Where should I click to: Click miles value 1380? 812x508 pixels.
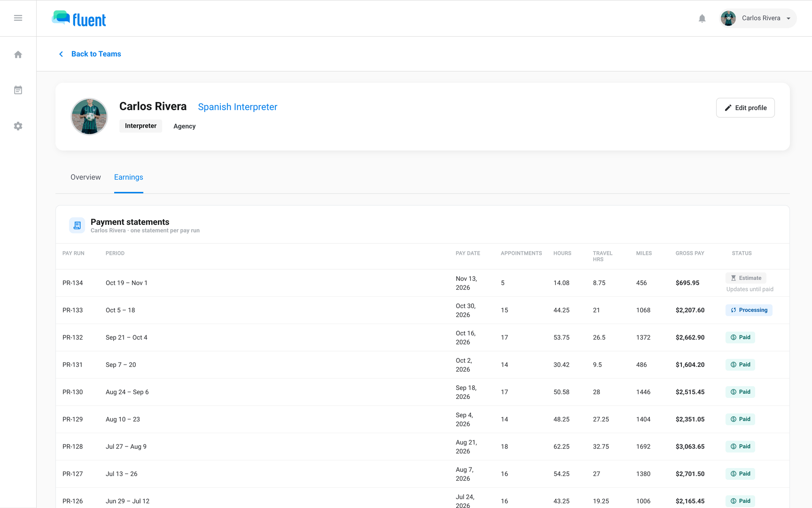[x=643, y=474]
